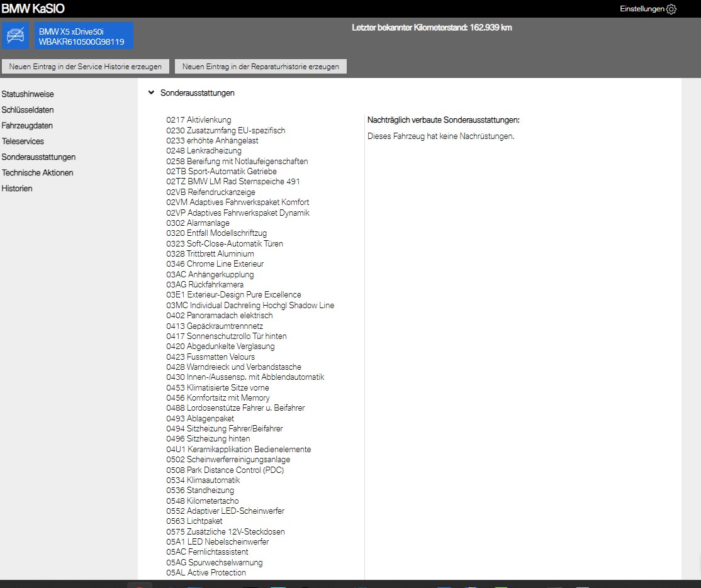Open Technische Aktionen section
The image size is (701, 588).
[x=38, y=172]
